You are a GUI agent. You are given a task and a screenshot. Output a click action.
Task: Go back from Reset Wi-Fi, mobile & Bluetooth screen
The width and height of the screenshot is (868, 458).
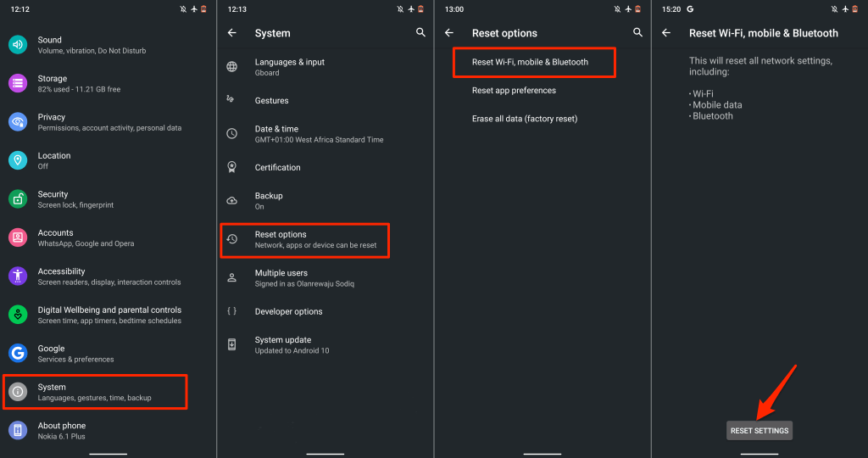point(666,33)
